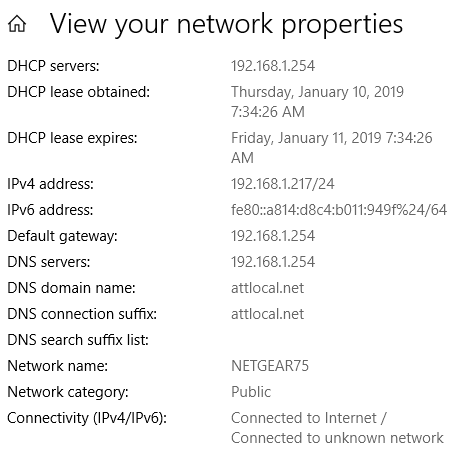Viewport: 469px width, 458px height.
Task: Select the DHCP servers value 192.168.1.254
Action: pos(273,66)
